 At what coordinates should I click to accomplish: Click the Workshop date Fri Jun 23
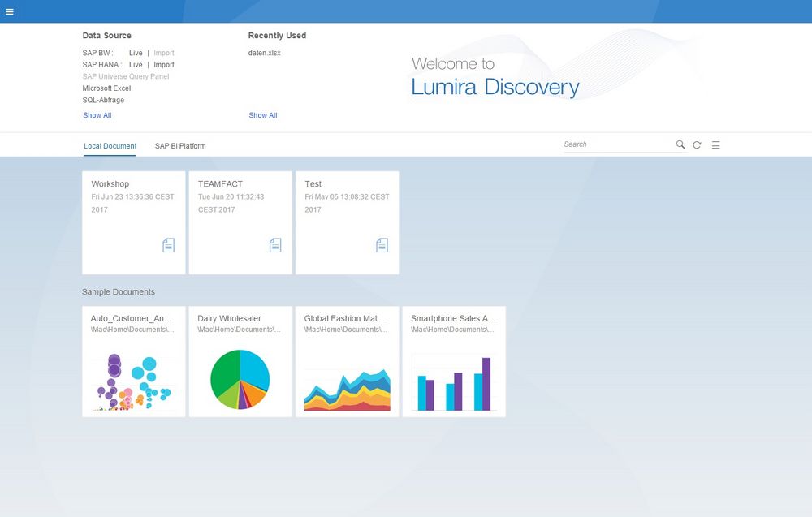tap(132, 203)
